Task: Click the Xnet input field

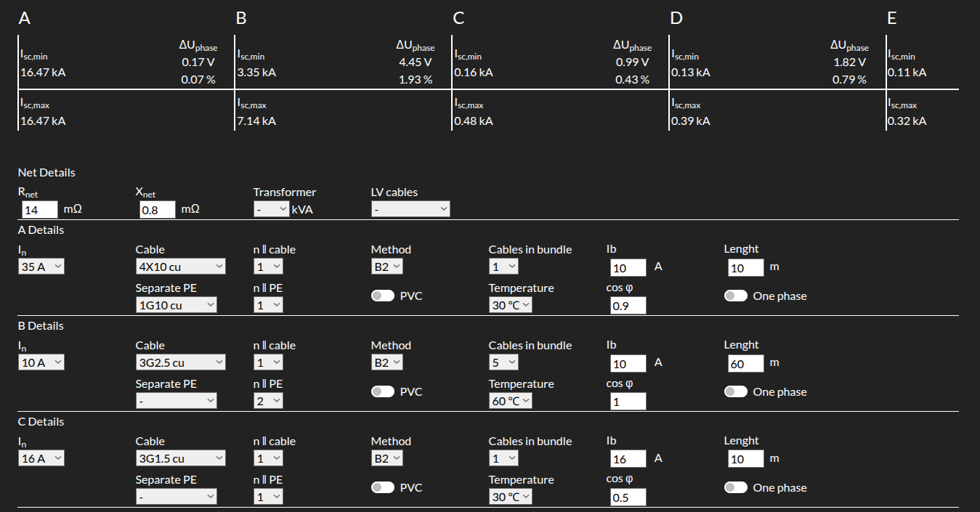Action: click(x=157, y=210)
